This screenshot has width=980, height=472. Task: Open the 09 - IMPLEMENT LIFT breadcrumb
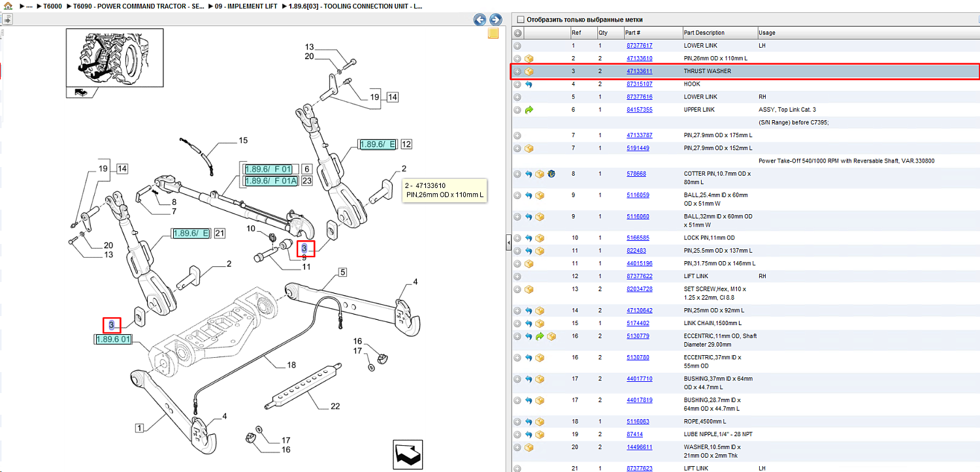point(247,6)
